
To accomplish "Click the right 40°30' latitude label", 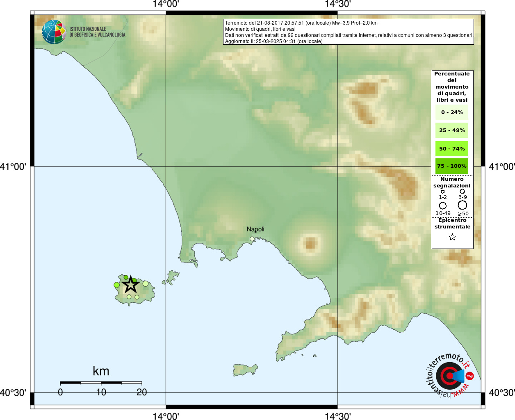I will click(x=502, y=393).
